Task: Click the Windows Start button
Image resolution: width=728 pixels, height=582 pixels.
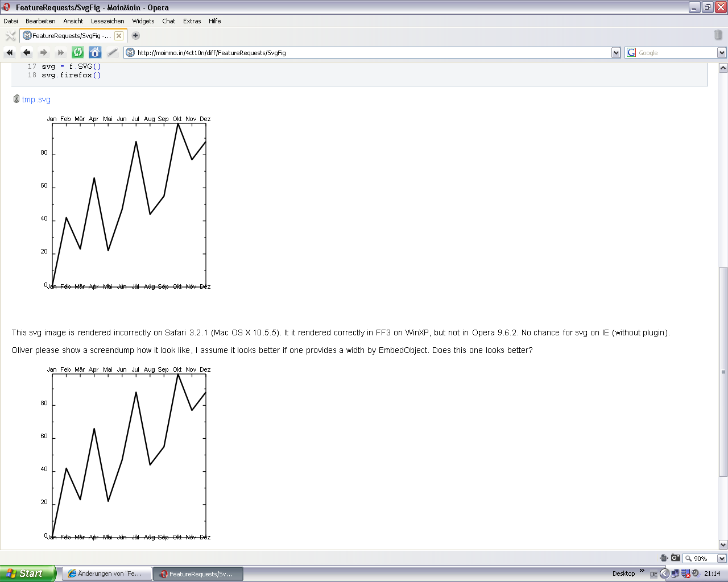Action: [x=27, y=573]
